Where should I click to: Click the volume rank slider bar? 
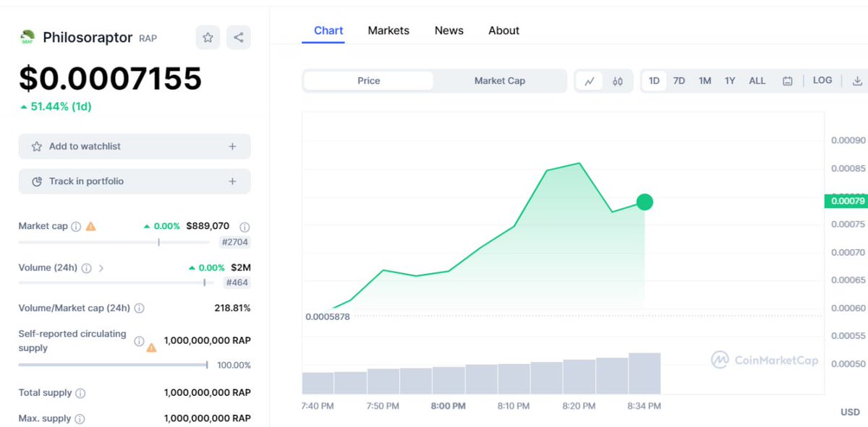(x=116, y=282)
